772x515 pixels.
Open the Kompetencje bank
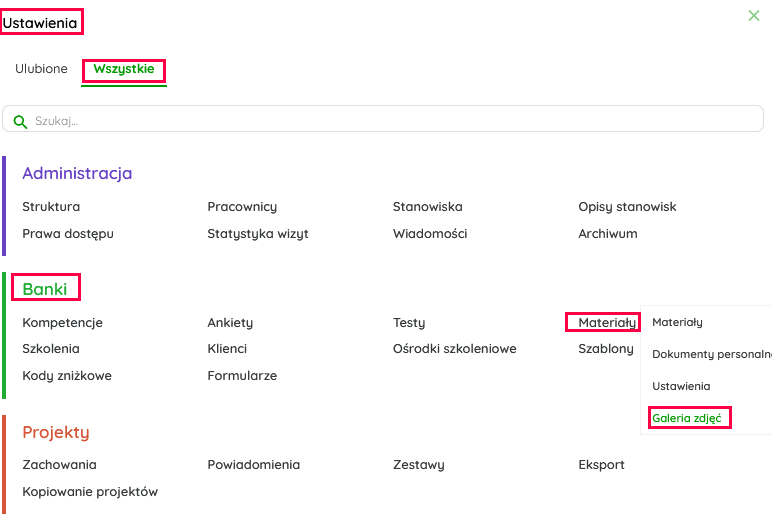click(x=62, y=323)
